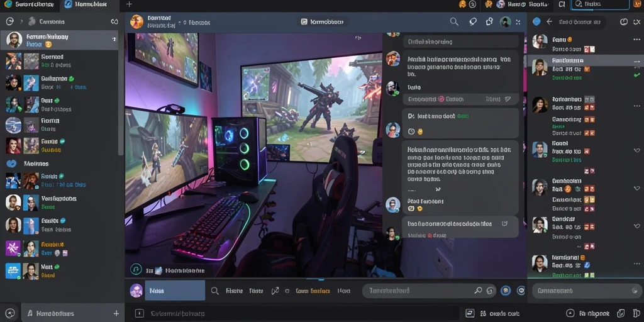Expand the last chat message with its corner icon

click(x=505, y=224)
